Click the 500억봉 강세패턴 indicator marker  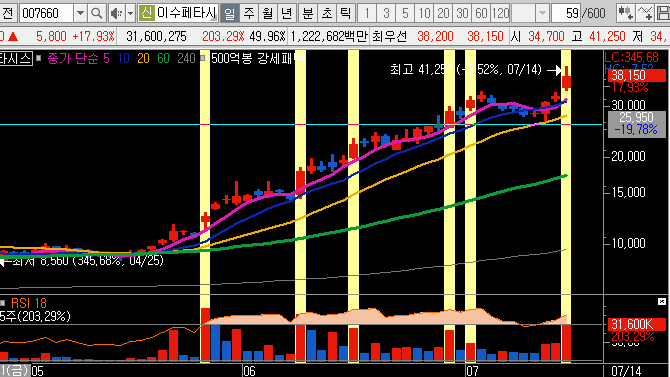coord(203,58)
